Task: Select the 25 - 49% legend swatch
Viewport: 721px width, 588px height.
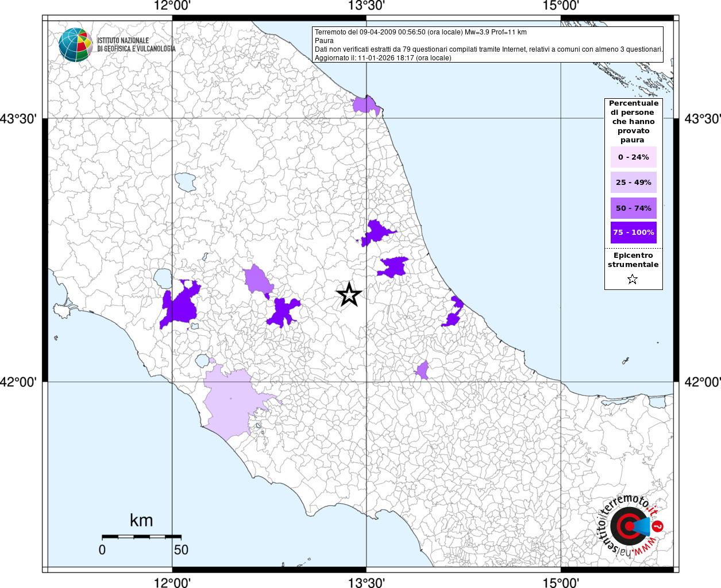Action: pyautogui.click(x=633, y=183)
